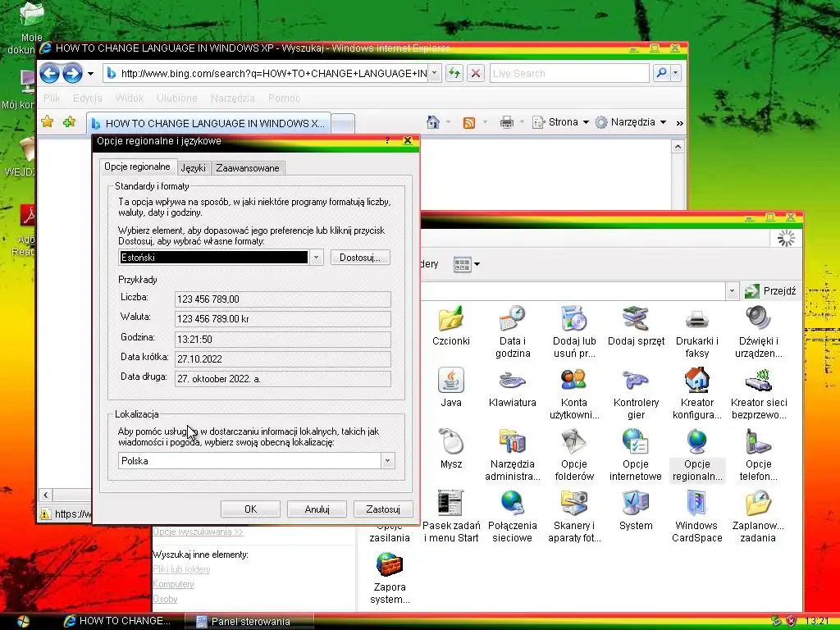
Task: Expand the Polska location dropdown
Action: point(388,461)
